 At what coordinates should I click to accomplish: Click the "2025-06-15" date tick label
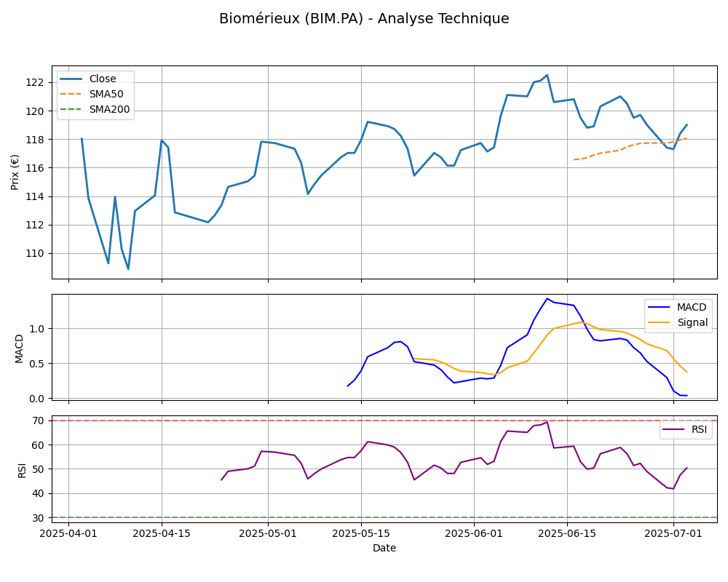567,533
